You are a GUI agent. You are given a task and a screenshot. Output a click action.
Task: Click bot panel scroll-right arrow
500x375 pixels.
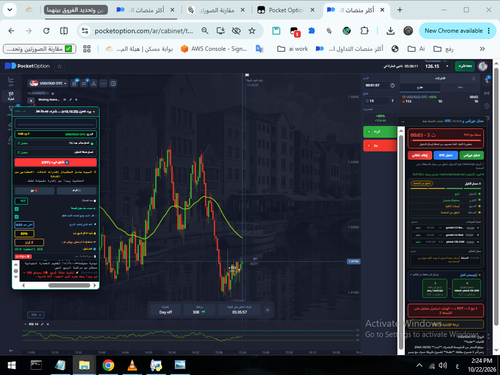95,285
